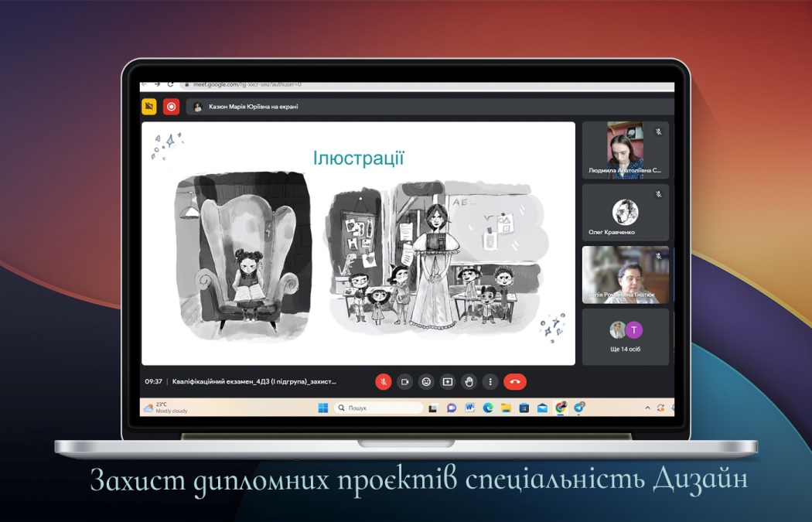The image size is (812, 522).
Task: Open more options three-dot menu
Action: [490, 382]
